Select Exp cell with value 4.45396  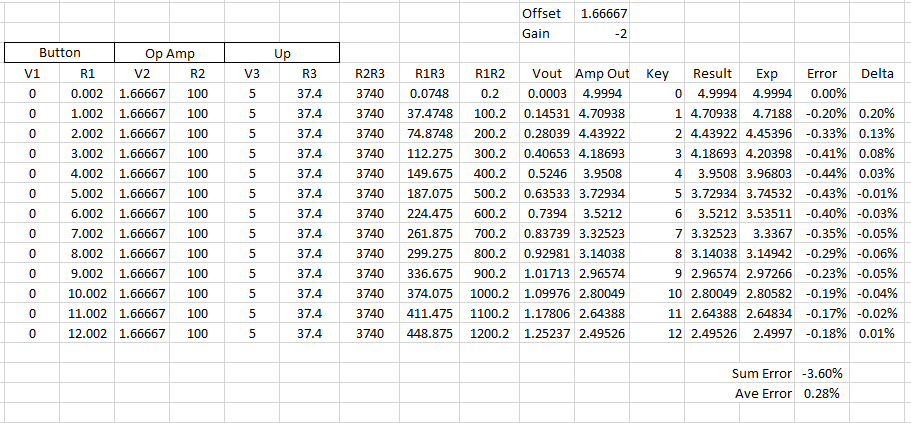click(767, 134)
